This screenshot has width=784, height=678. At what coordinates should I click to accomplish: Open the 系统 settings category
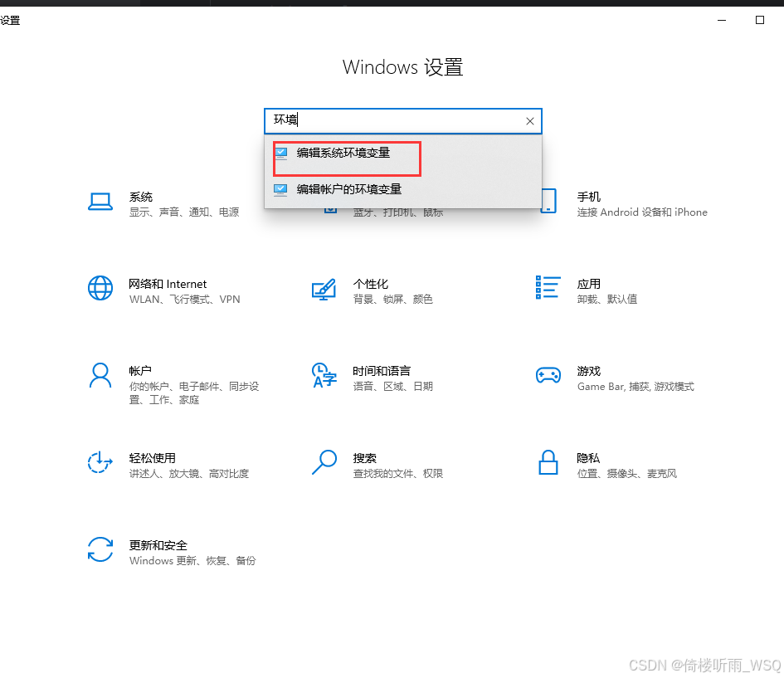164,204
